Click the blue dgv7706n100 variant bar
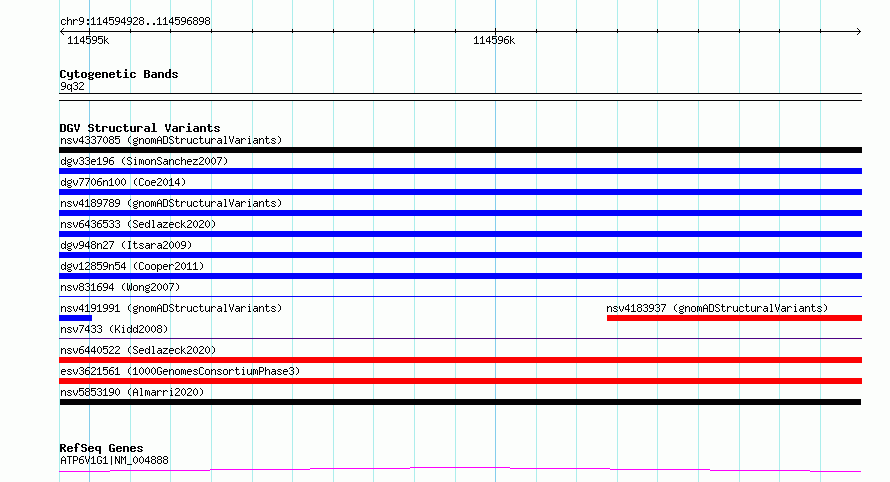 (x=460, y=192)
